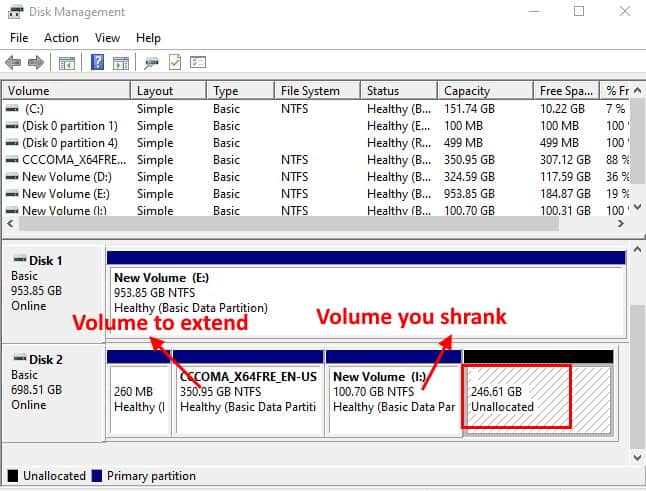The image size is (646, 491).
Task: Sort by the Layout column header
Action: [168, 91]
